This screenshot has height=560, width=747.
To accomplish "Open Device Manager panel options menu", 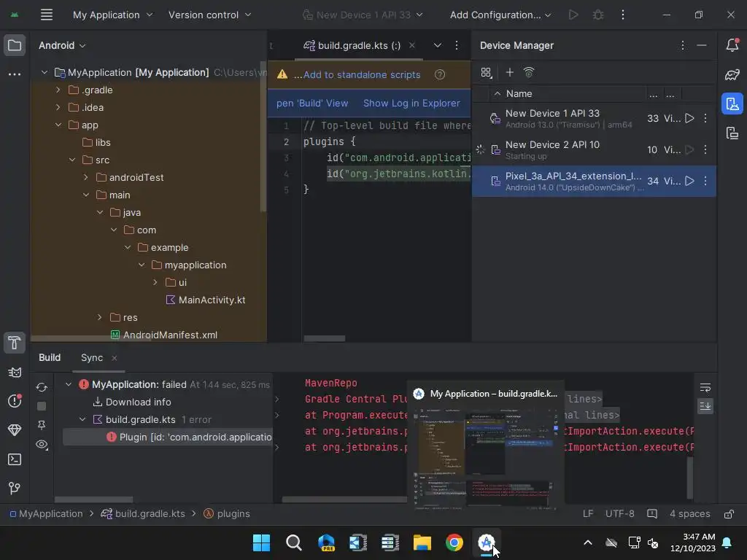I will [x=683, y=45].
